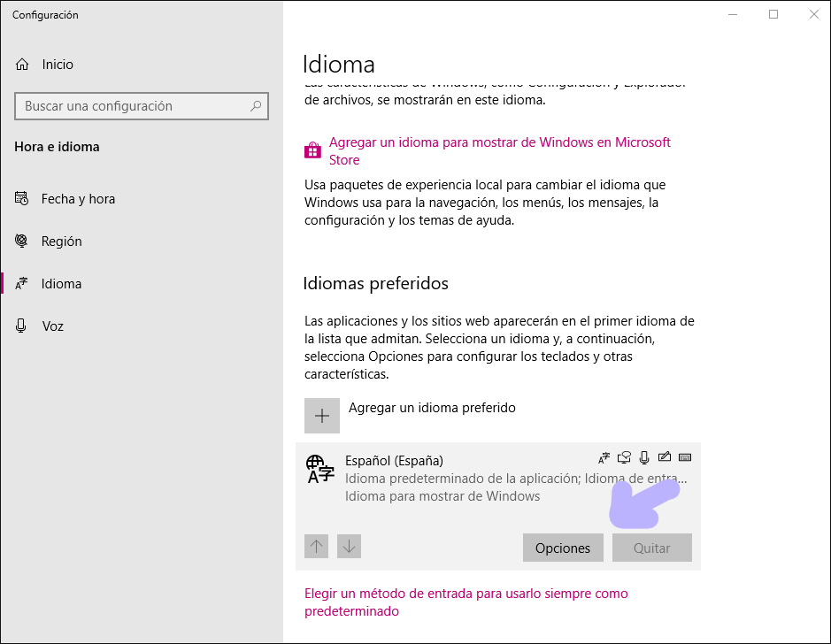
Task: Click the Fecha y hora calendar icon
Action: [x=21, y=199]
